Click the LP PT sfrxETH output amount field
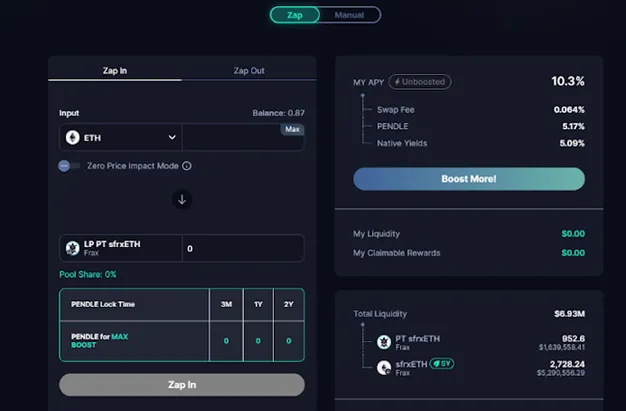The width and height of the screenshot is (626, 411). pos(243,248)
